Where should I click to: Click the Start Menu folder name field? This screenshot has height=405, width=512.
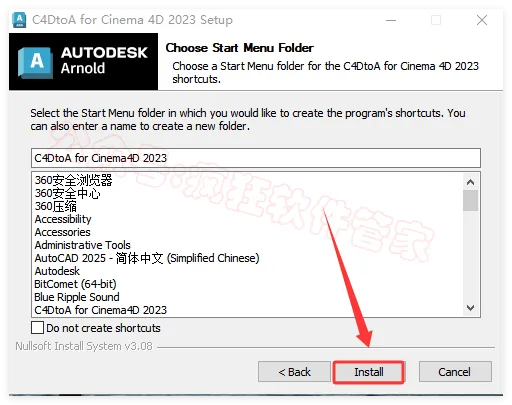tap(256, 158)
